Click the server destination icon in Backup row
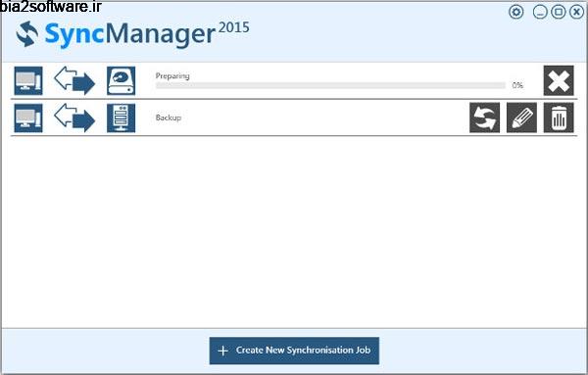This screenshot has width=588, height=375. click(x=122, y=118)
